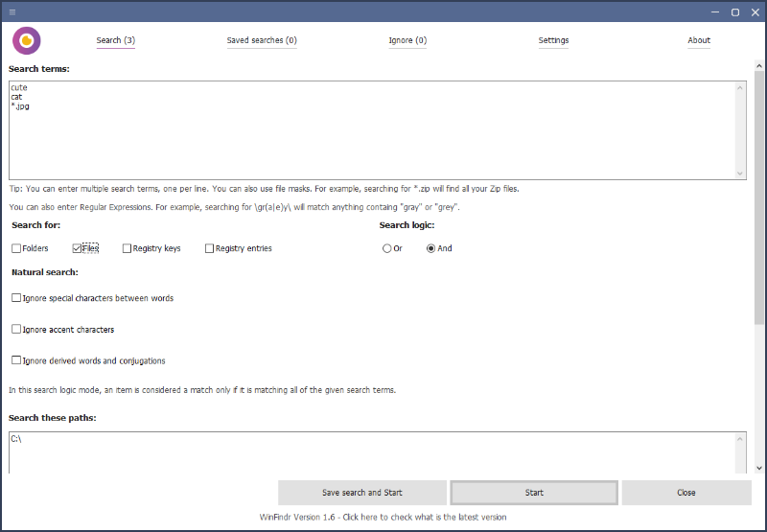Screen dimensions: 767x532
Task: Enable the Folders checkbox
Action: point(16,248)
